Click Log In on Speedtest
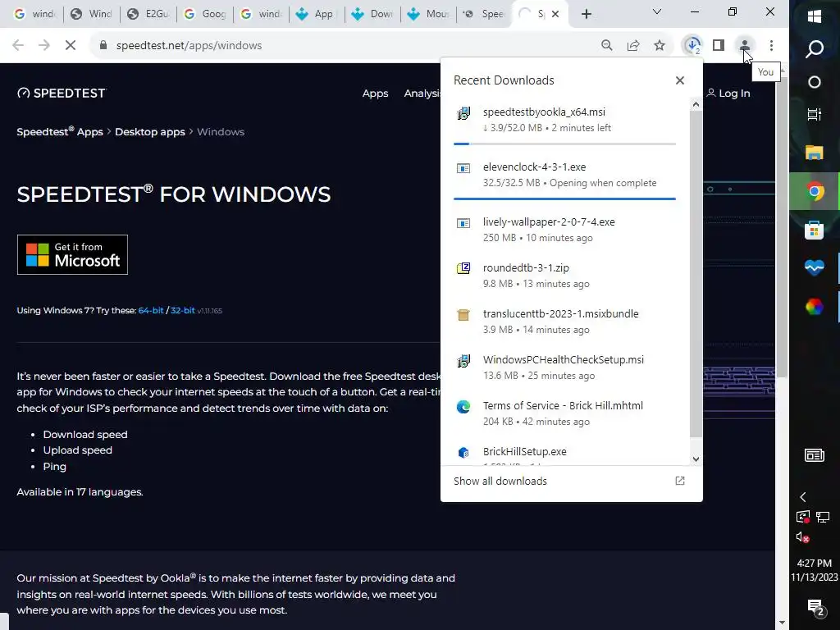 pyautogui.click(x=728, y=94)
